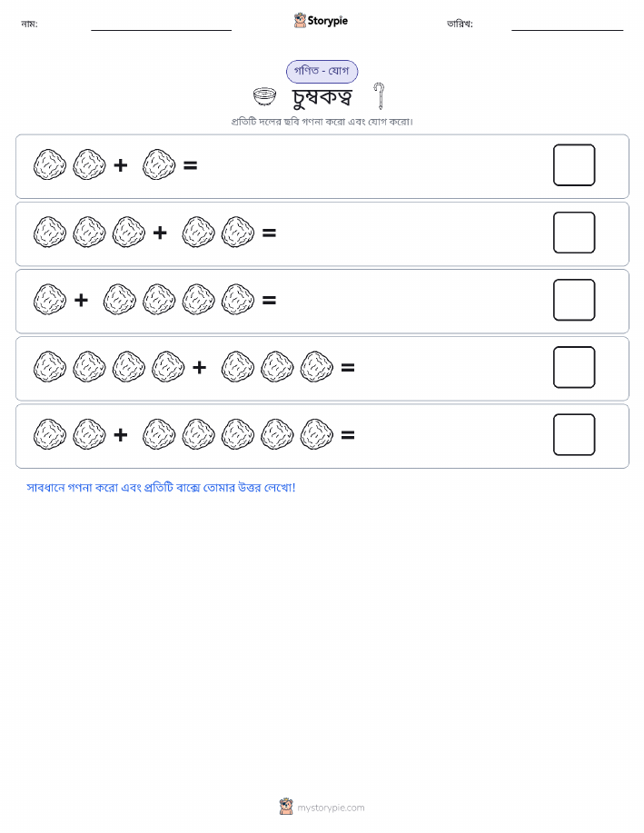Click the single rock before plus in row three
This screenshot has width=644, height=833.
coord(49,300)
